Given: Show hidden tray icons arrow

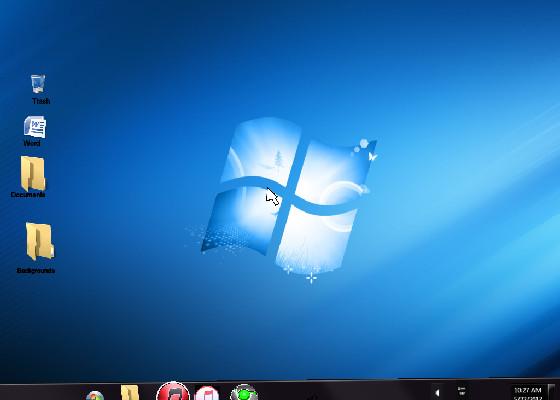Looking at the screenshot, I should (437, 393).
